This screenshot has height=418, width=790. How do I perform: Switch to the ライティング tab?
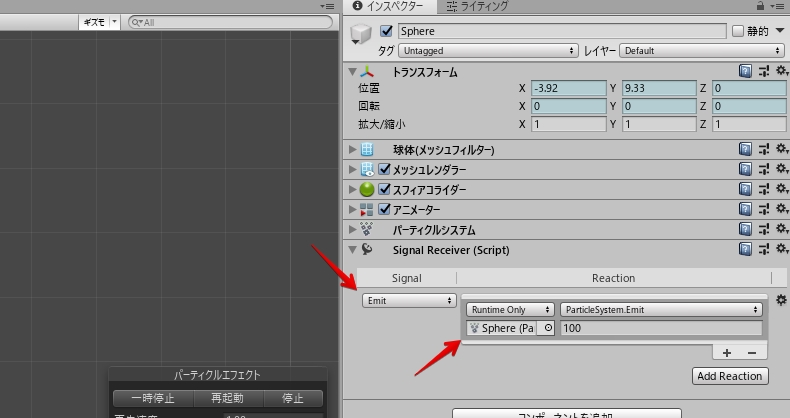477,6
